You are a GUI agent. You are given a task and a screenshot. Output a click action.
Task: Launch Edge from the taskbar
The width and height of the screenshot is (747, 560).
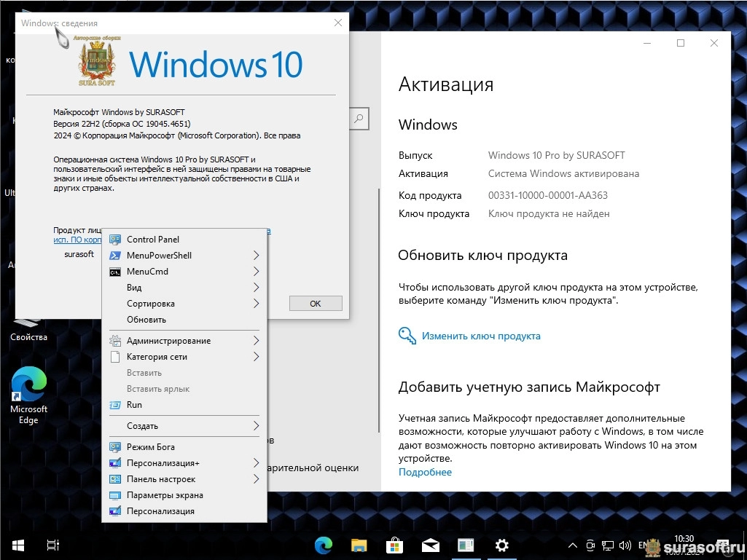pos(324,545)
